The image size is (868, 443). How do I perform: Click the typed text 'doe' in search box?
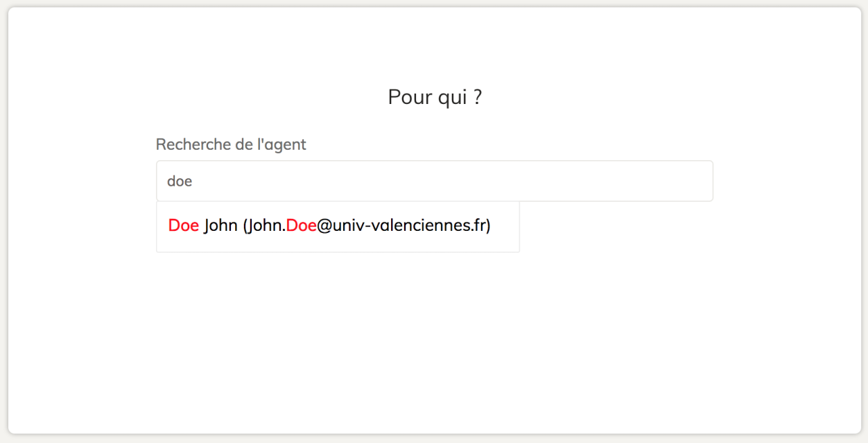tap(180, 182)
